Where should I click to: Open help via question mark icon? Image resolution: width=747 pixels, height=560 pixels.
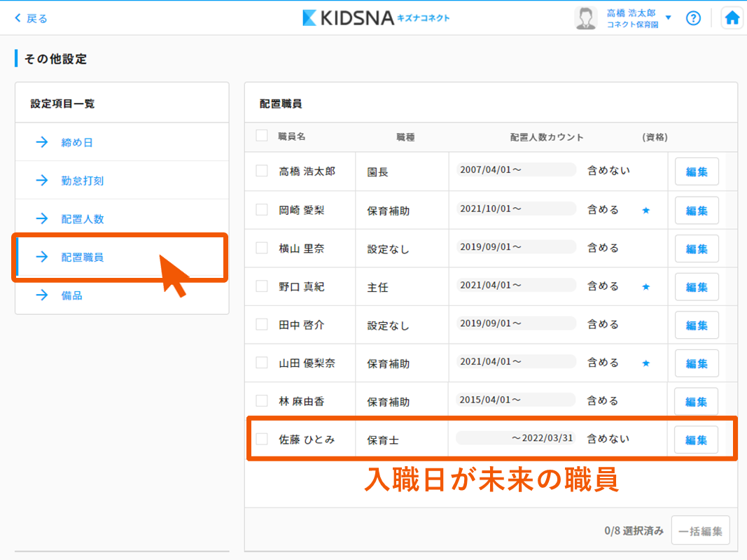693,18
